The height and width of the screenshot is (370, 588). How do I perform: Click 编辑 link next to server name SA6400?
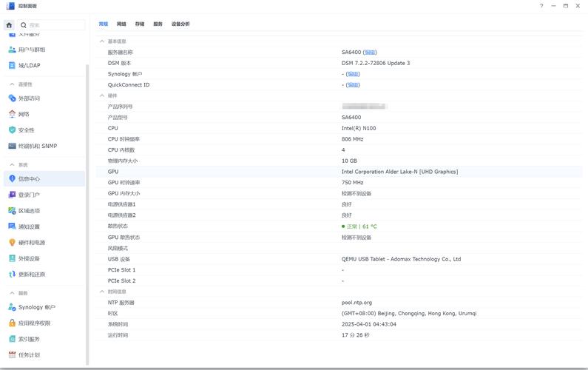pos(370,53)
